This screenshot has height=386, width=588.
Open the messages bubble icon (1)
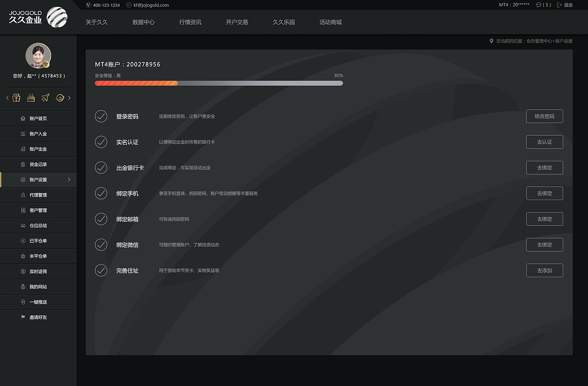(538, 5)
